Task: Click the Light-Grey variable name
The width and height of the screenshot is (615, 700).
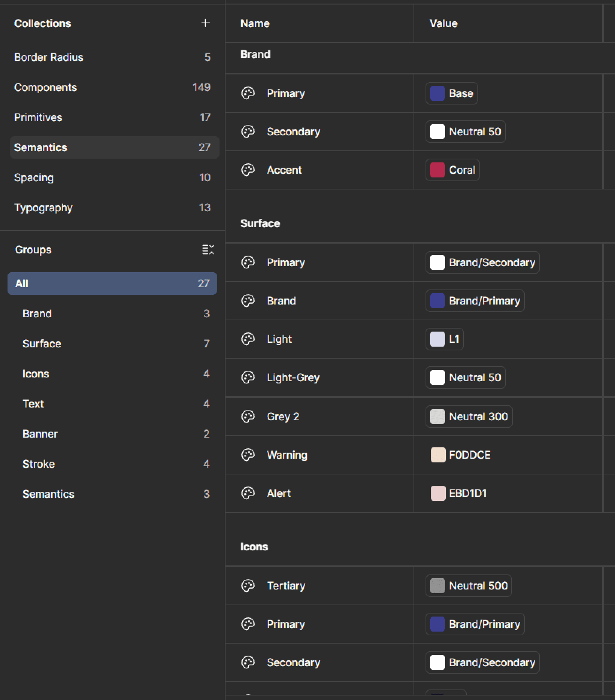Action: pyautogui.click(x=293, y=377)
